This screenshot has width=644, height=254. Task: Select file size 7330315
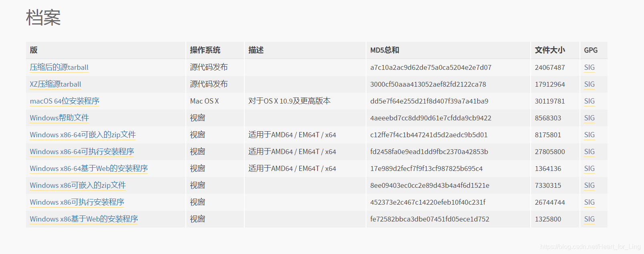coord(548,185)
